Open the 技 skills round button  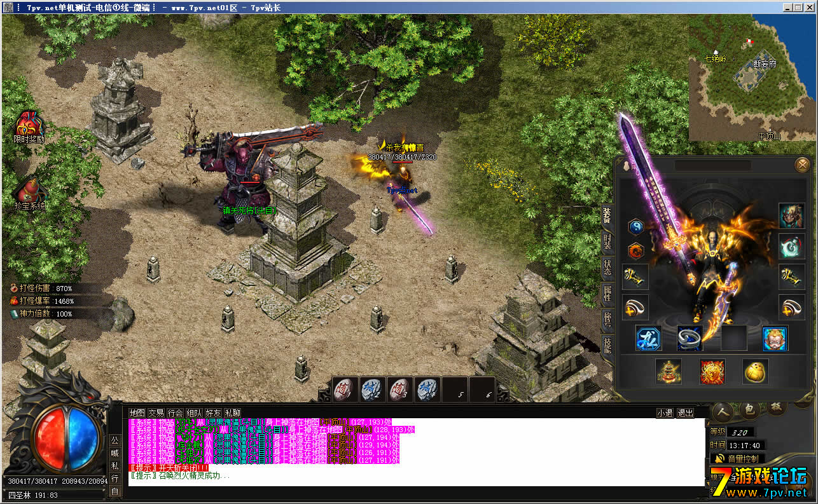click(x=776, y=407)
